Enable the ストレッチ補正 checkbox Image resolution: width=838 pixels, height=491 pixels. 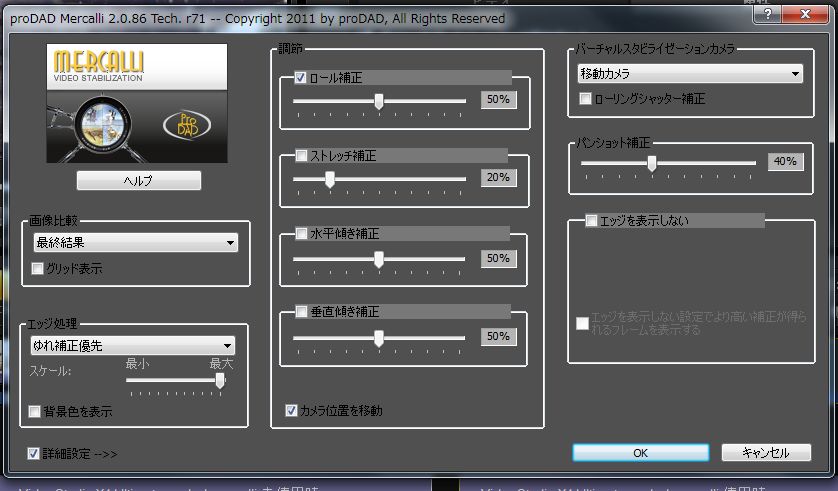point(301,156)
